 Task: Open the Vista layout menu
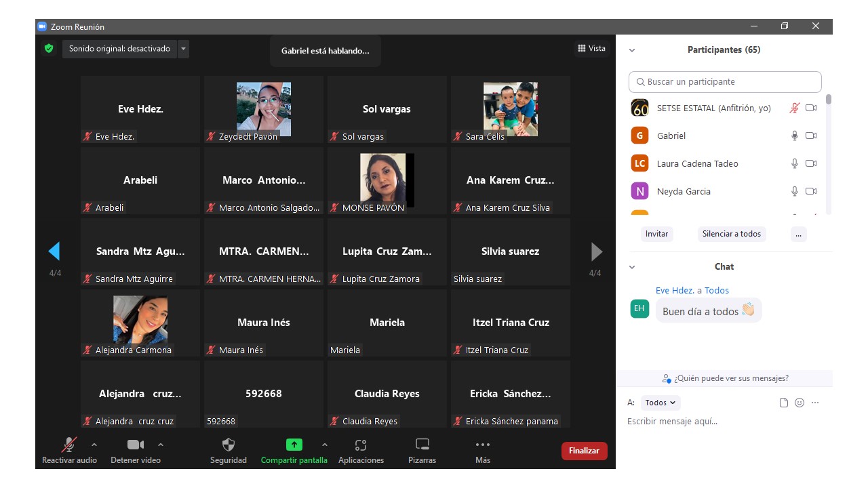(591, 49)
